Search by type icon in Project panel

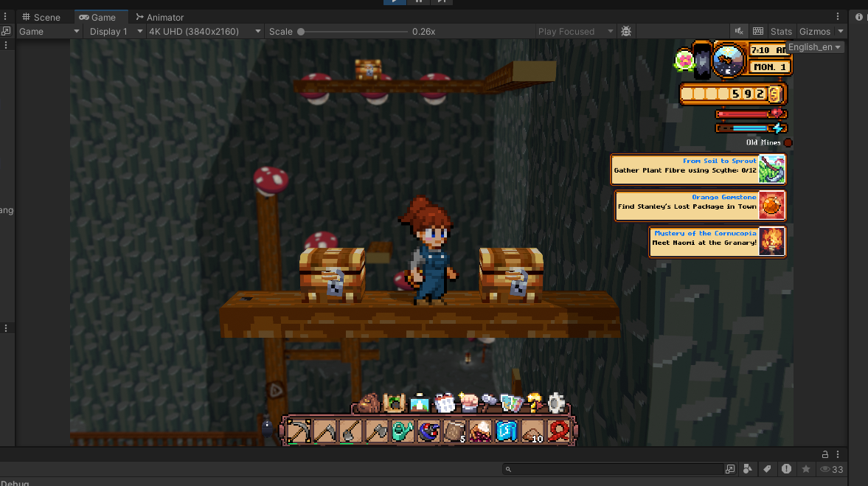[x=747, y=469]
